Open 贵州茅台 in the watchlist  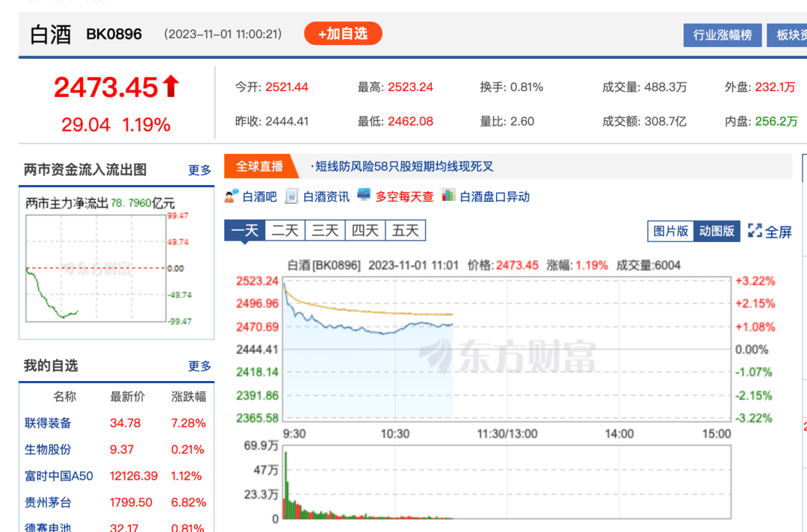pos(48,502)
